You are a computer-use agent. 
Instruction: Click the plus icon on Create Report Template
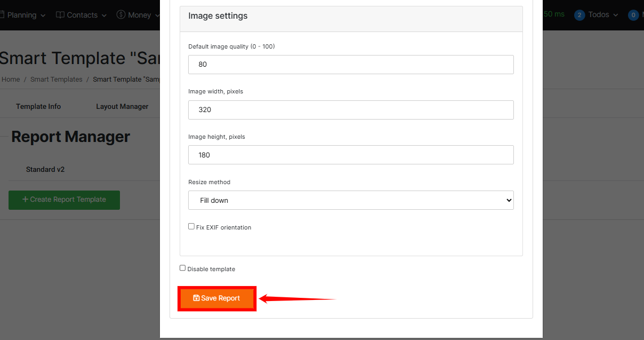click(25, 200)
